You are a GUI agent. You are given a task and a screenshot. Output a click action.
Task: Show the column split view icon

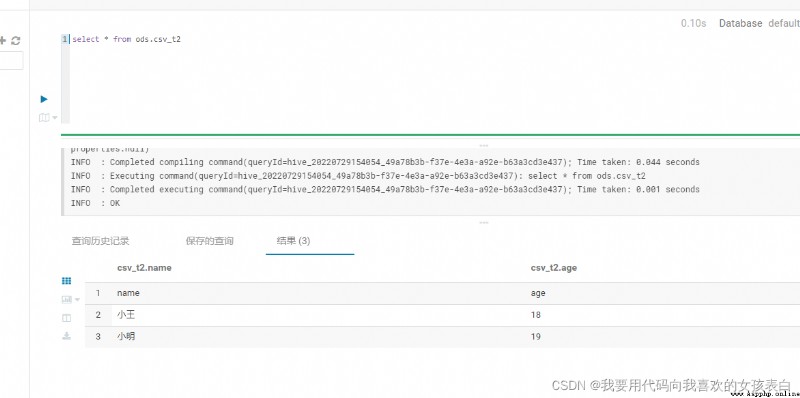pos(66,318)
